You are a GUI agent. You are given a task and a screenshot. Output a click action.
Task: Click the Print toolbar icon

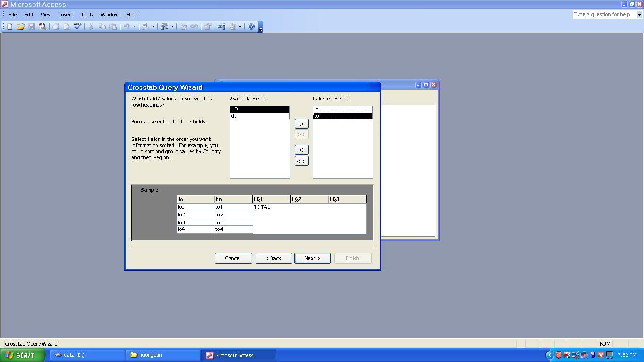pyautogui.click(x=56, y=26)
